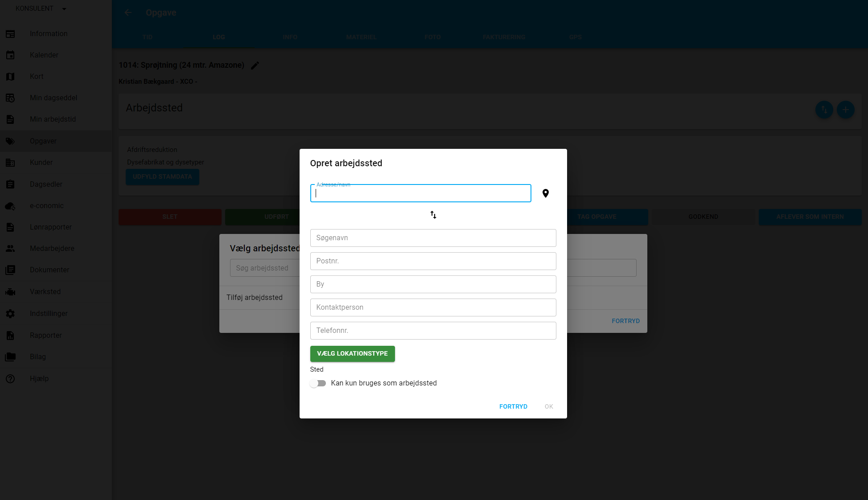The height and width of the screenshot is (500, 868).
Task: Click the Søgenavn input field
Action: [x=433, y=238]
